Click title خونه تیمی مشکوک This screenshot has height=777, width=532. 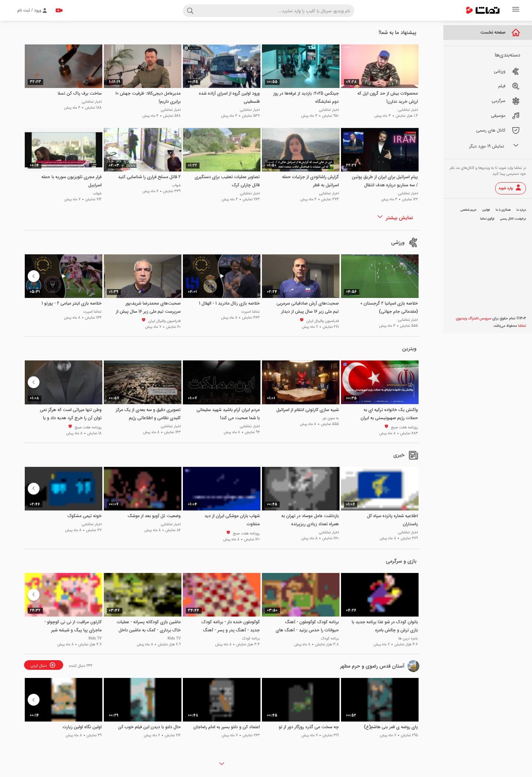coord(84,516)
